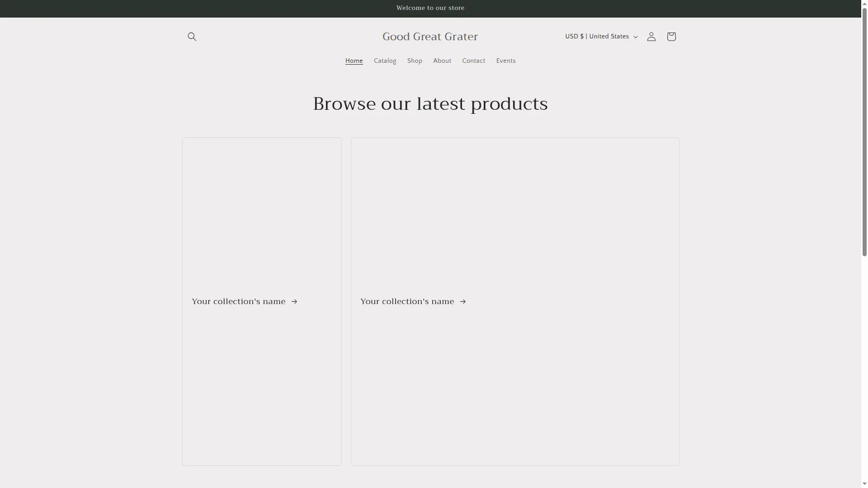Screen dimensions: 868x488
Task: Open the shopping cart icon
Action: (671, 37)
